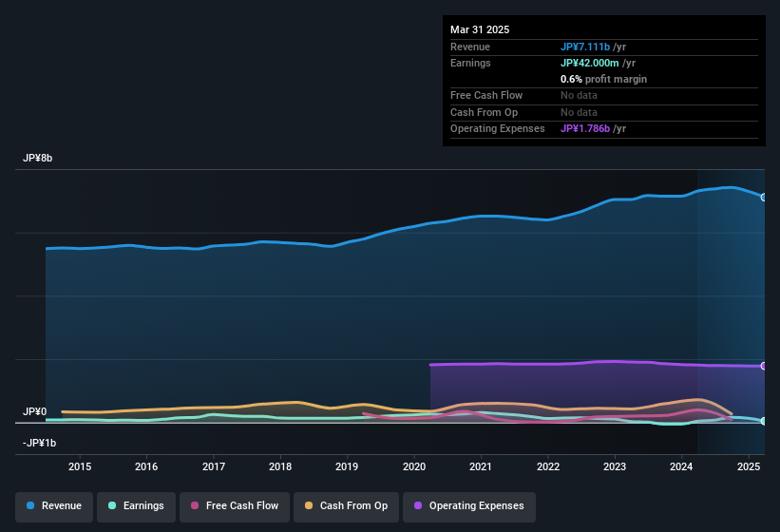The height and width of the screenshot is (532, 780).
Task: Click the 2023 x-axis label
Action: point(615,466)
